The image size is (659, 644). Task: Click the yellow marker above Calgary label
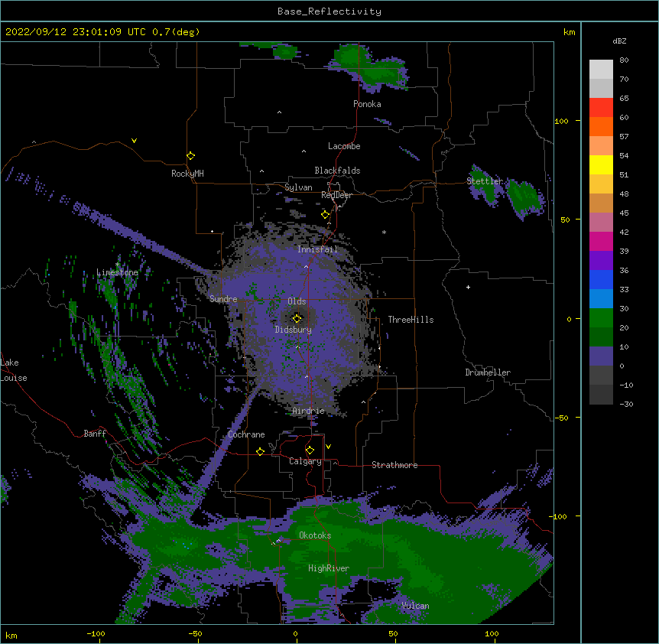click(310, 450)
